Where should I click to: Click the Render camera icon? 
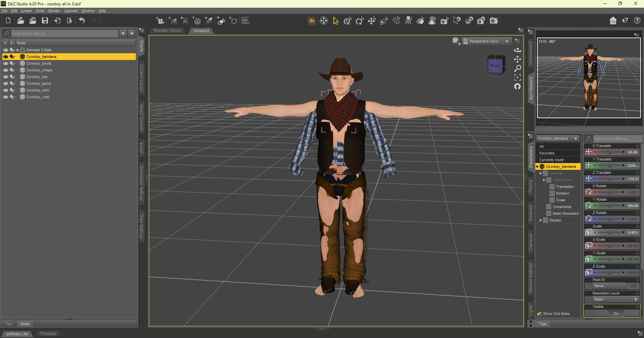point(494,21)
